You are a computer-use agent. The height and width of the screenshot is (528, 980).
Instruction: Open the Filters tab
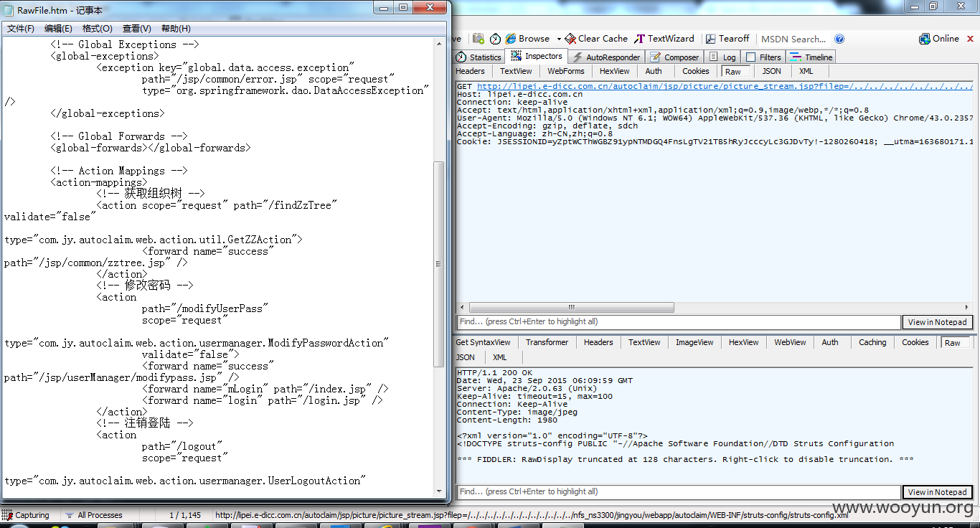tap(763, 57)
